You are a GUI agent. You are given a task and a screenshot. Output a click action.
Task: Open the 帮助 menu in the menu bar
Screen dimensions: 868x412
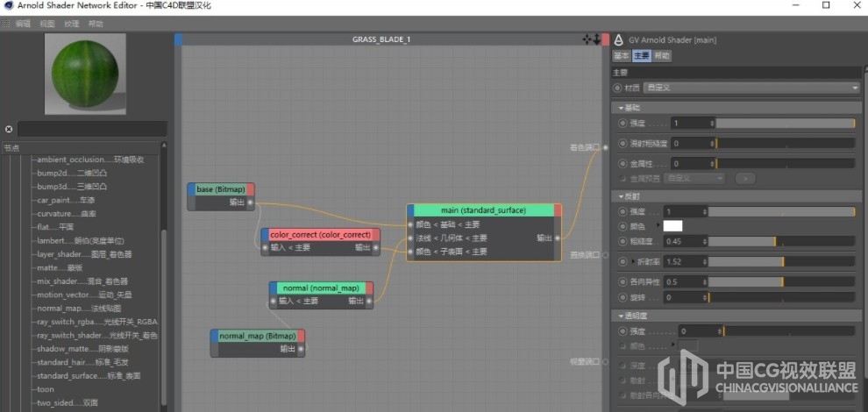96,24
